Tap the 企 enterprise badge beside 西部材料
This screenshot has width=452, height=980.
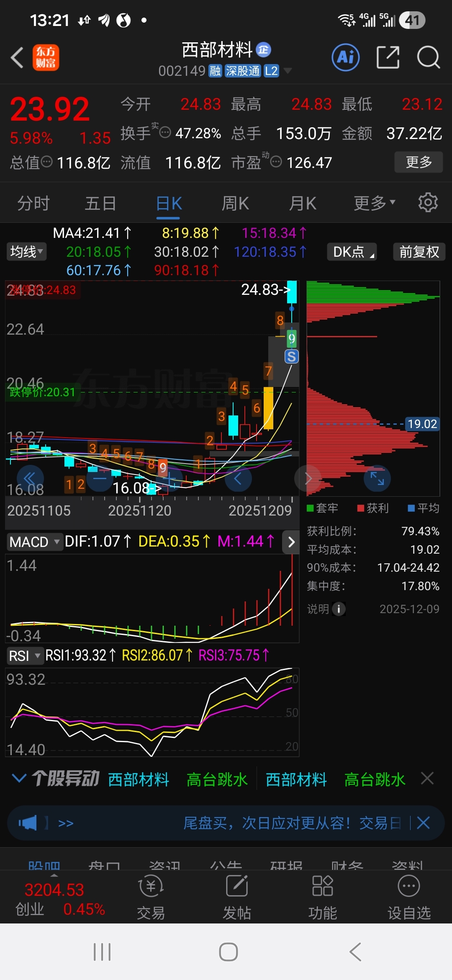263,50
